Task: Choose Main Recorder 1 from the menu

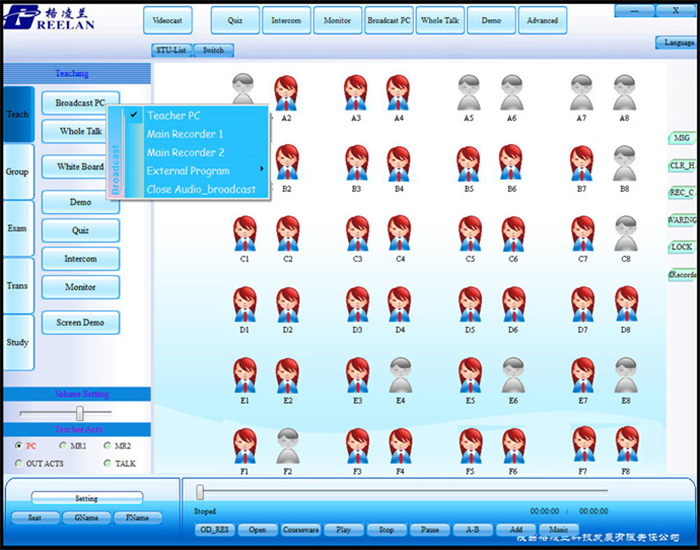Action: 185,134
